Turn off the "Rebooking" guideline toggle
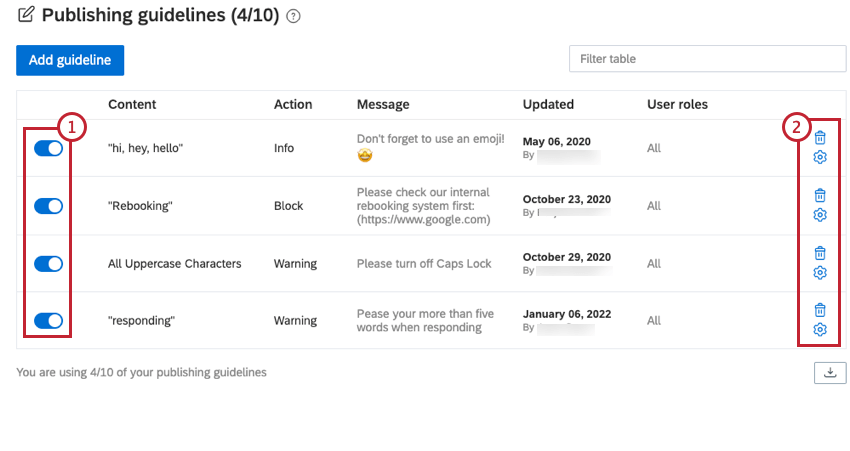The width and height of the screenshot is (850, 451). click(x=48, y=206)
